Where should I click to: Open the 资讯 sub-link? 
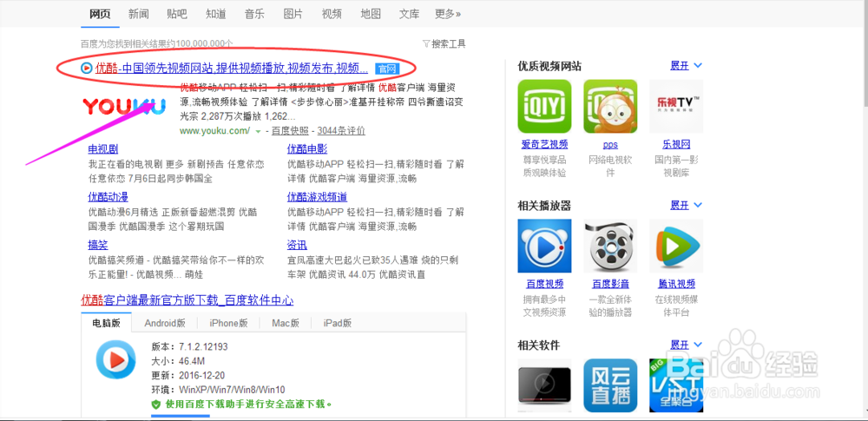coord(297,246)
